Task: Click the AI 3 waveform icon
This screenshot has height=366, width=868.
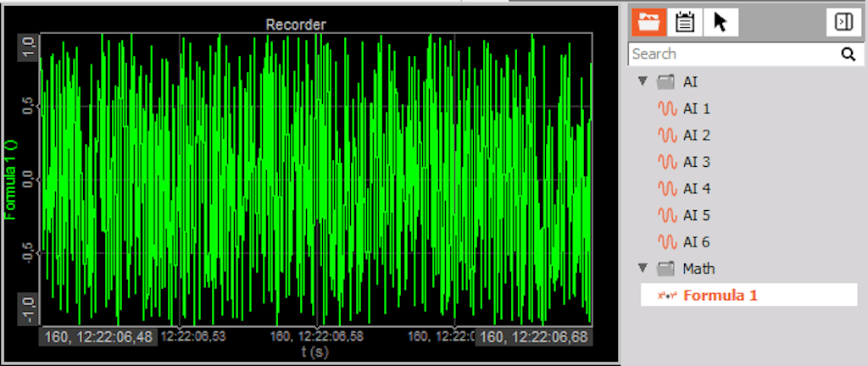Action: coord(668,162)
